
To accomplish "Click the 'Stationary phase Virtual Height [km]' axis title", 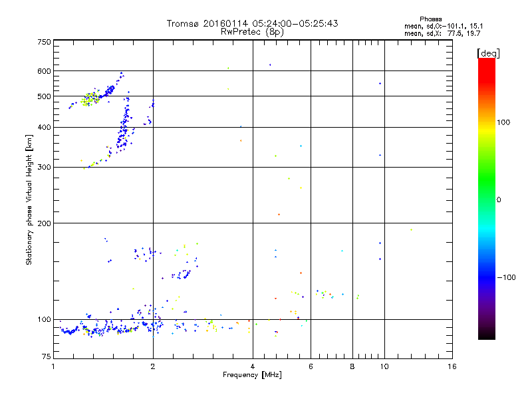I will click(29, 199).
